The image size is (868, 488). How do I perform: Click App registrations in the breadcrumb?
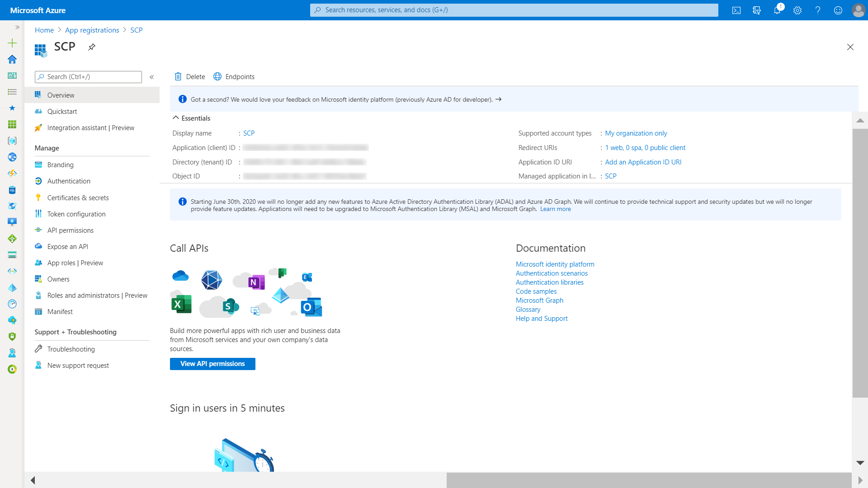tap(92, 30)
